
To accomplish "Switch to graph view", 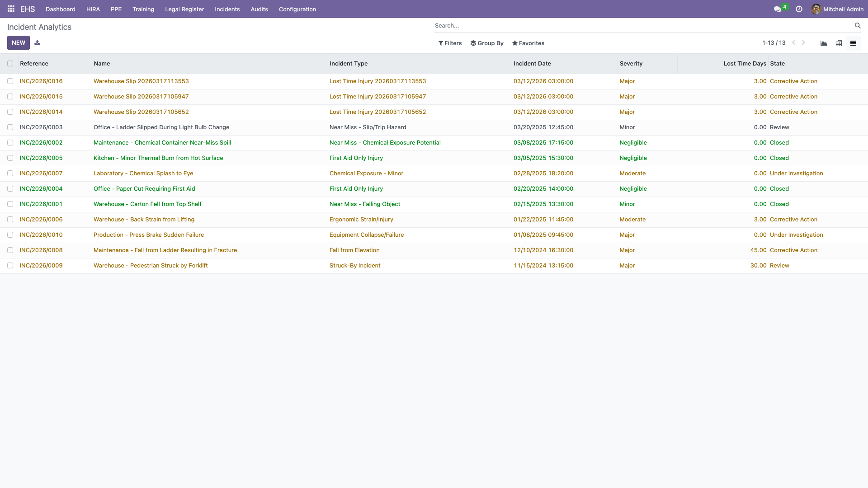I will pyautogui.click(x=824, y=43).
